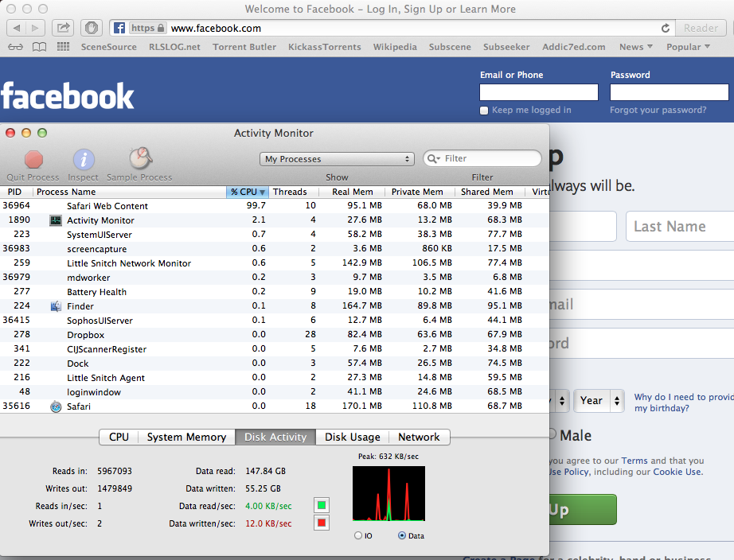
Task: Sort by the Threads column header
Action: (294, 192)
